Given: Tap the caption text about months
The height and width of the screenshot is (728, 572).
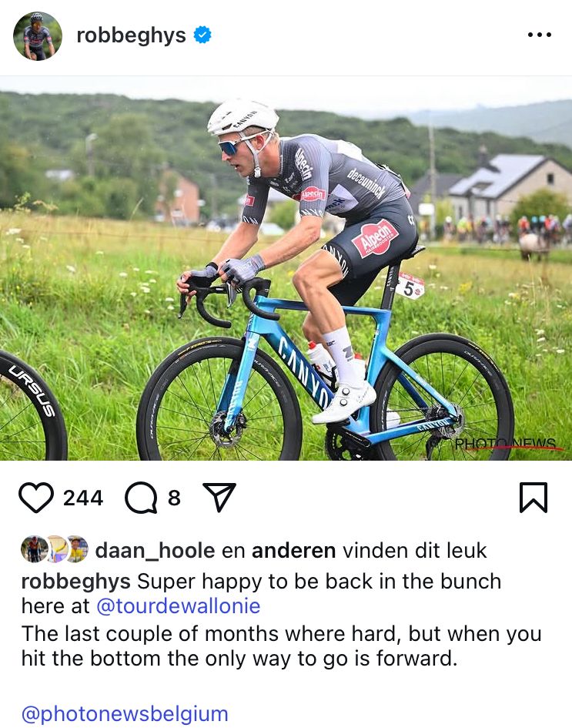Looking at the screenshot, I should [x=282, y=646].
